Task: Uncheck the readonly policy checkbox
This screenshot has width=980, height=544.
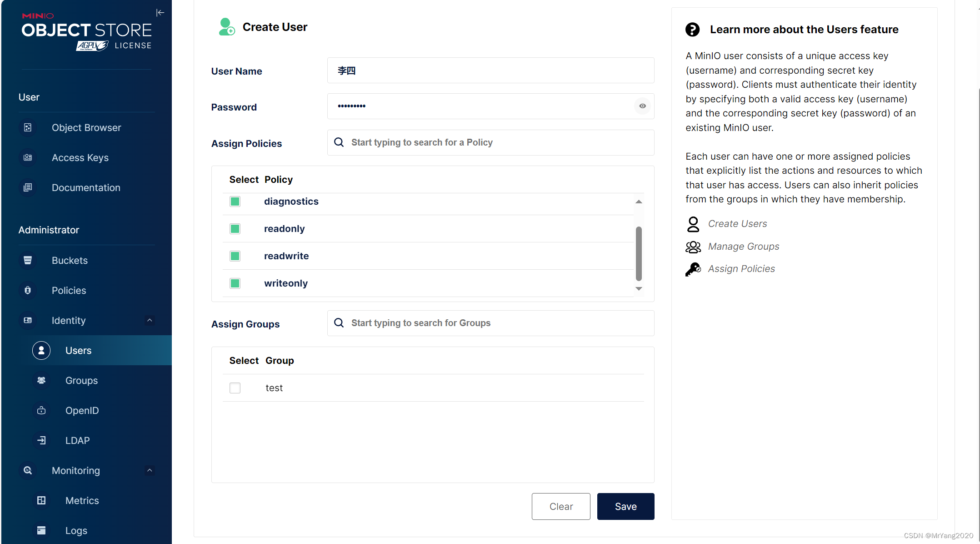Action: click(x=235, y=229)
